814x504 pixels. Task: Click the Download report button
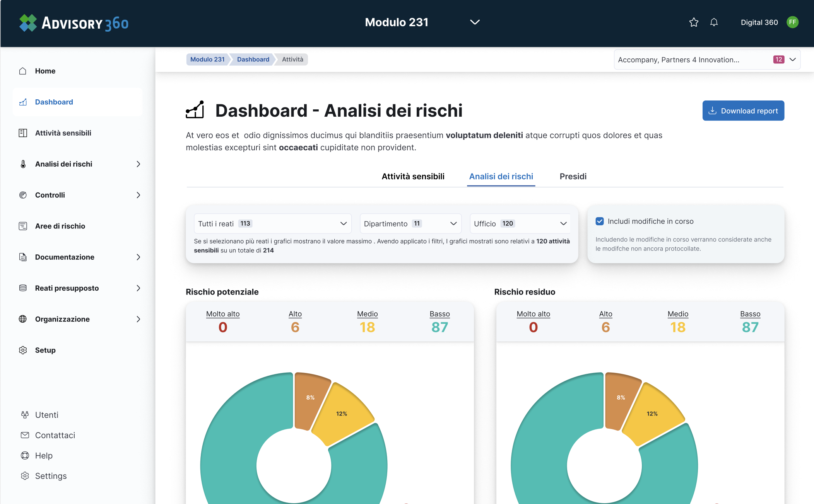point(743,111)
